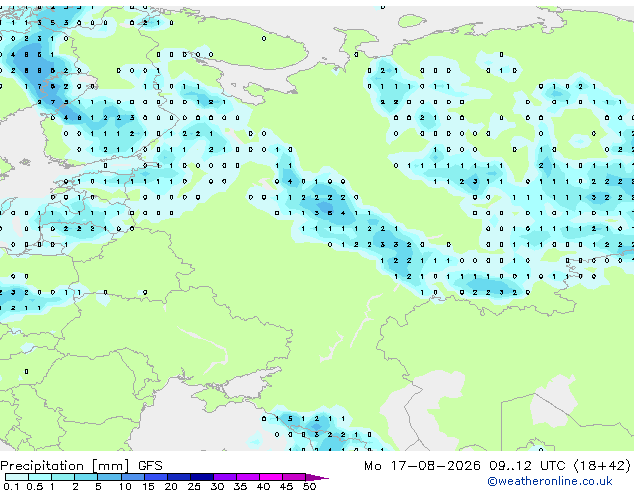Click the legend swatch between 25 and 30
The width and height of the screenshot is (634, 490).
pos(202,477)
